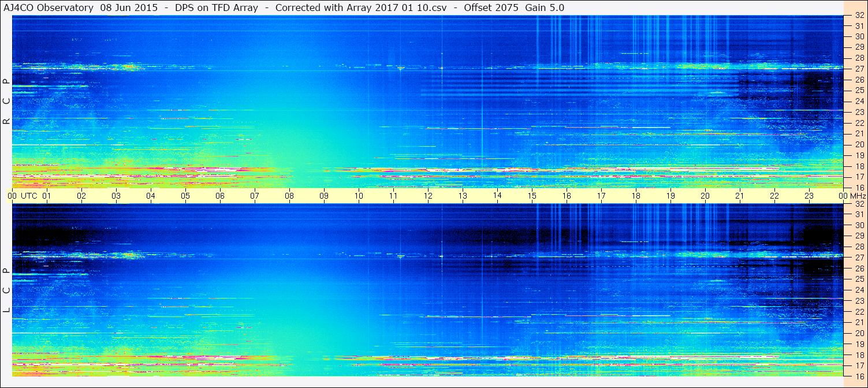Screen dimensions: 868x388
Task: Click the 26 MHz tick on LCP scale
Action: point(859,268)
